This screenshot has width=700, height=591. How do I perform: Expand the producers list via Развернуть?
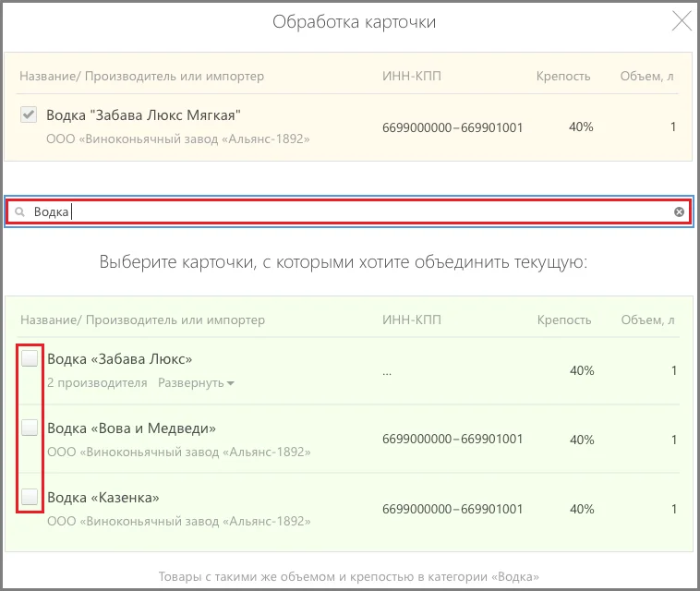coord(196,383)
